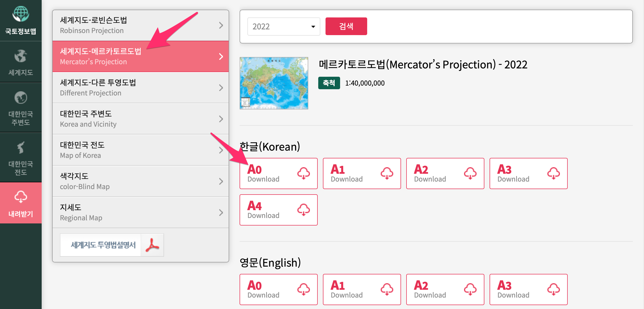The height and width of the screenshot is (309, 644).
Task: Open Korea and Vicinity menu item
Action: 140,119
